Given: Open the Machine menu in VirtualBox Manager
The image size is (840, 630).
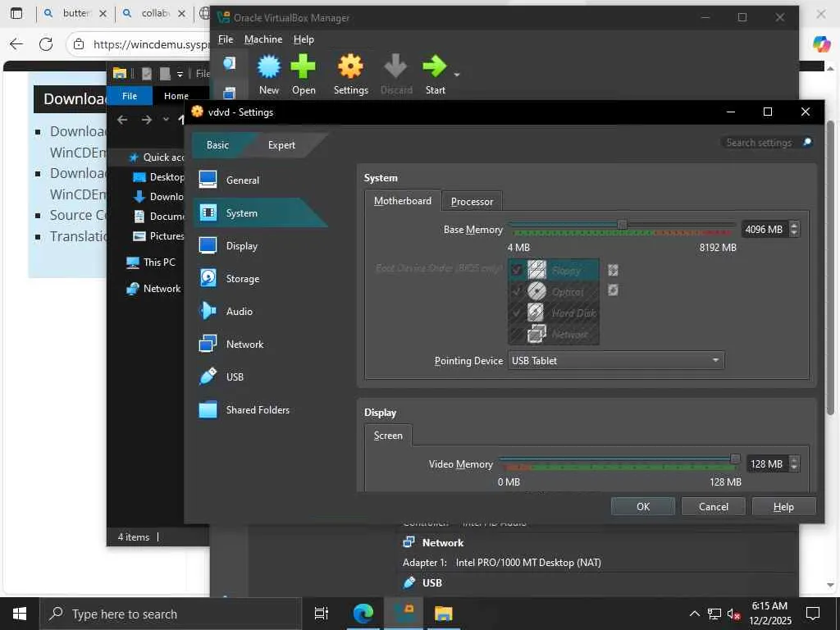Looking at the screenshot, I should tap(263, 39).
